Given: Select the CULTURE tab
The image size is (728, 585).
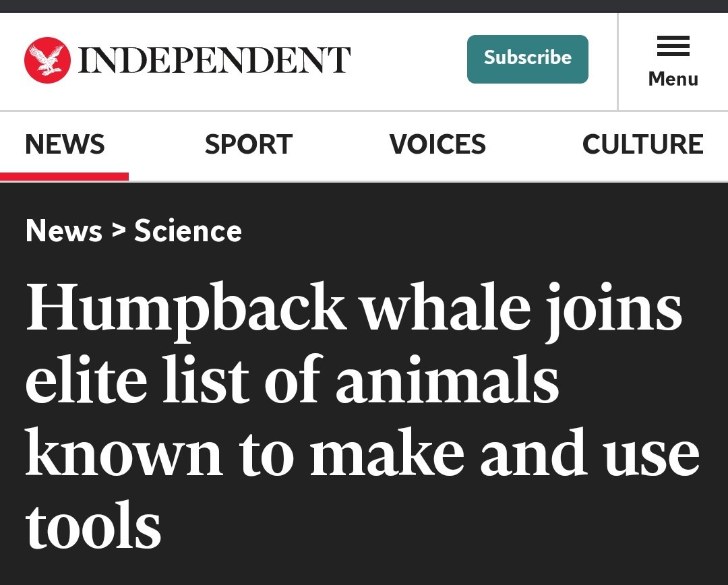Looking at the screenshot, I should click(642, 144).
